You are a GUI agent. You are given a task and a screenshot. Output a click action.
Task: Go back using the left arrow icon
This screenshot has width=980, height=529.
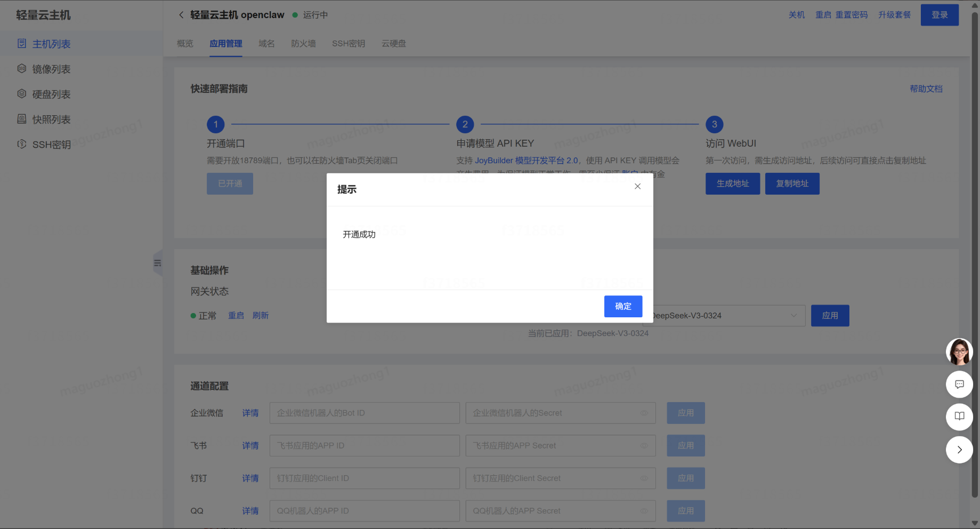[181, 15]
